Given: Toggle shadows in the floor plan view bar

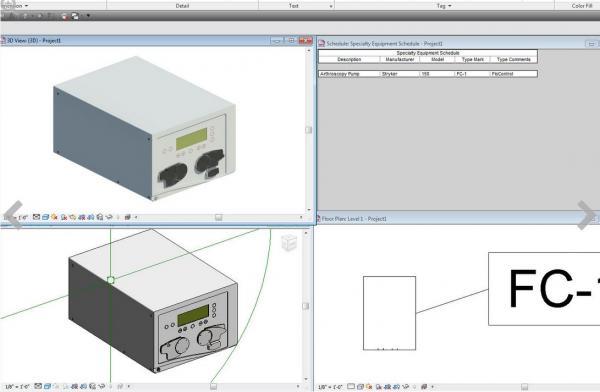Looking at the screenshot, I should coord(378,387).
